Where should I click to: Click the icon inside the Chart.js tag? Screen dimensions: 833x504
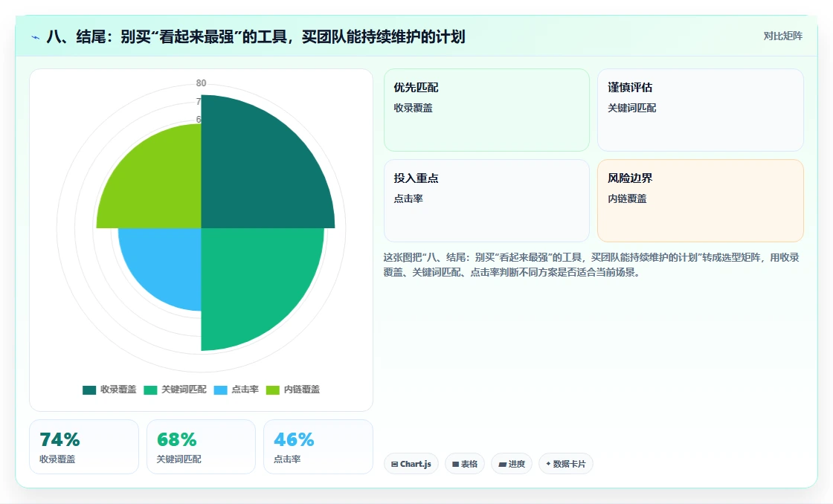(x=394, y=464)
